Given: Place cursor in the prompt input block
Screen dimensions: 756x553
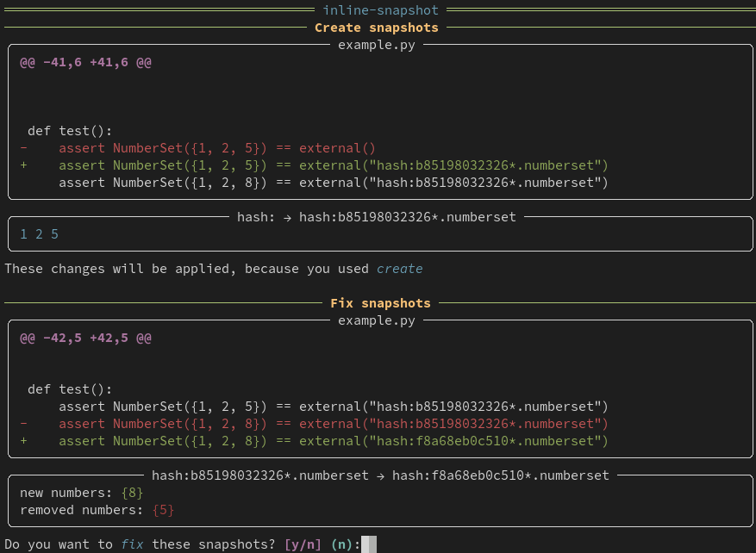Looking at the screenshot, I should [369, 544].
